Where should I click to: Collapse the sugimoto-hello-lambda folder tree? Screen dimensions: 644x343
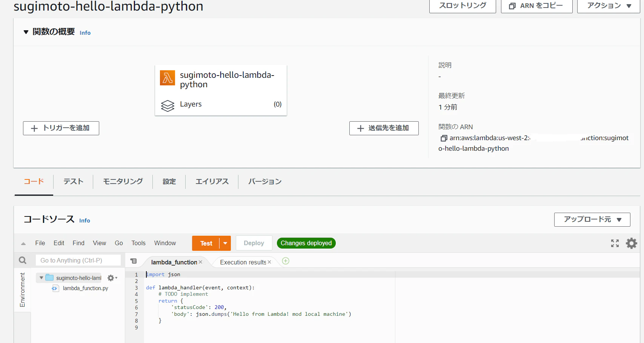pyautogui.click(x=41, y=278)
